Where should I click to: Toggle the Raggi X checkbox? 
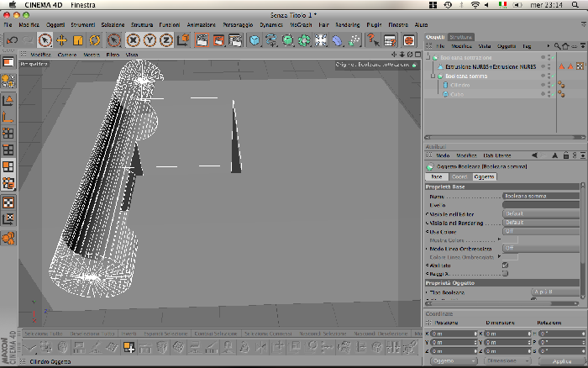coord(505,273)
